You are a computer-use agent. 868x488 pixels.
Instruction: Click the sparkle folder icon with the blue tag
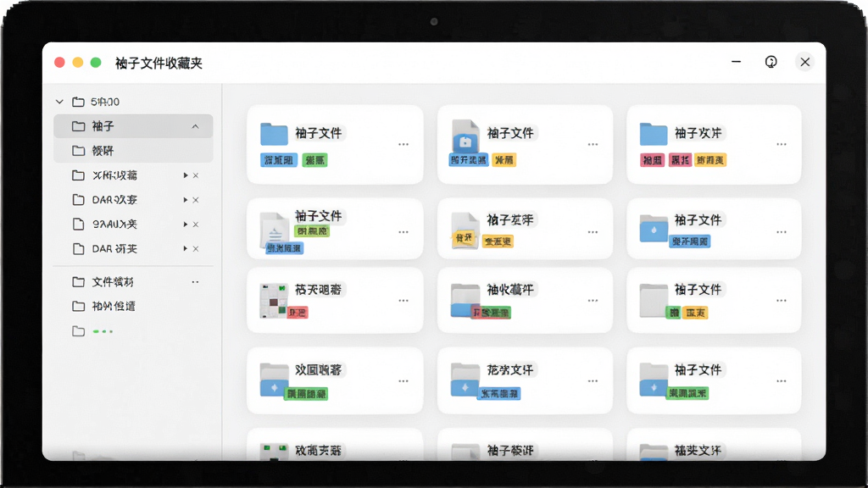point(465,380)
